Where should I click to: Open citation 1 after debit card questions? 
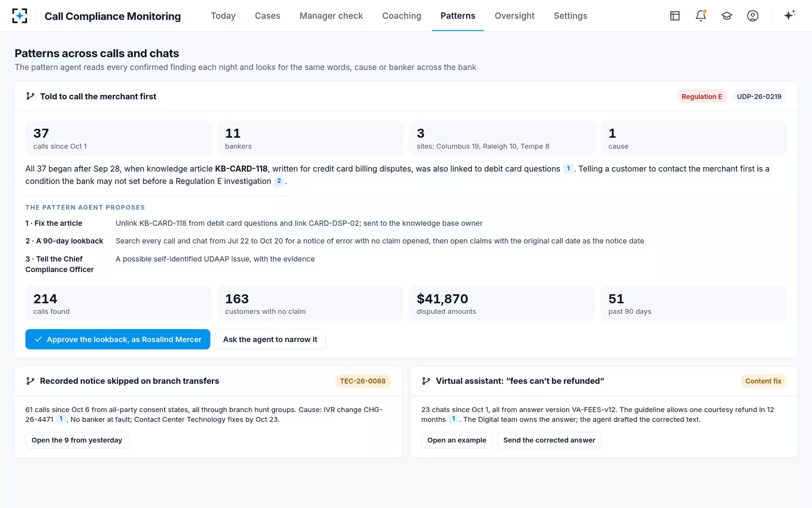568,168
